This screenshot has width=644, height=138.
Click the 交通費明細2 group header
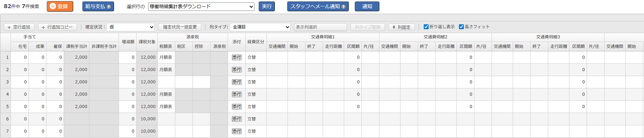click(x=435, y=37)
